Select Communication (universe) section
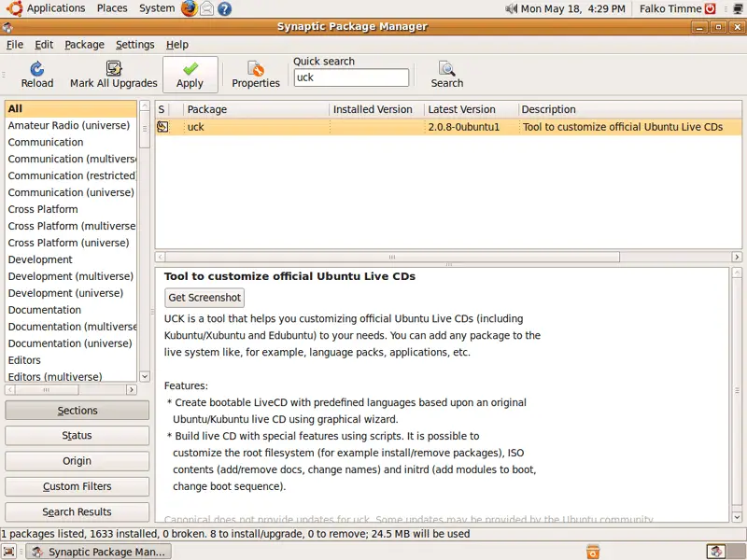Viewport: 747px width, 560px height. pos(71,192)
